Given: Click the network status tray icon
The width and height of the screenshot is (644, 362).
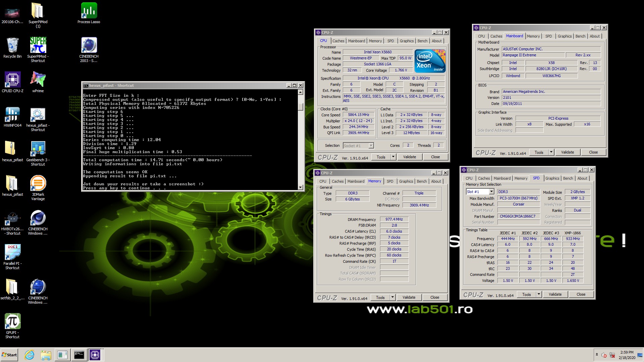Looking at the screenshot, I should click(x=612, y=355).
